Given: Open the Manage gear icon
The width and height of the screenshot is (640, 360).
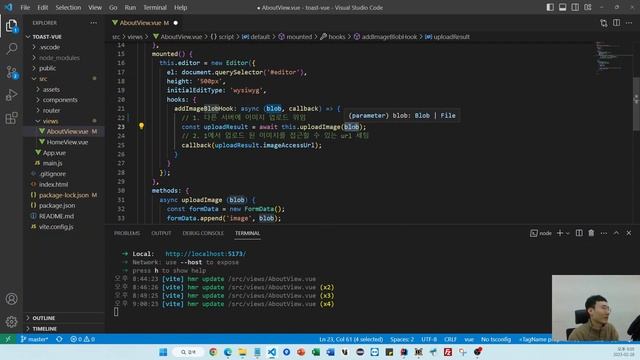Looking at the screenshot, I should tap(11, 322).
